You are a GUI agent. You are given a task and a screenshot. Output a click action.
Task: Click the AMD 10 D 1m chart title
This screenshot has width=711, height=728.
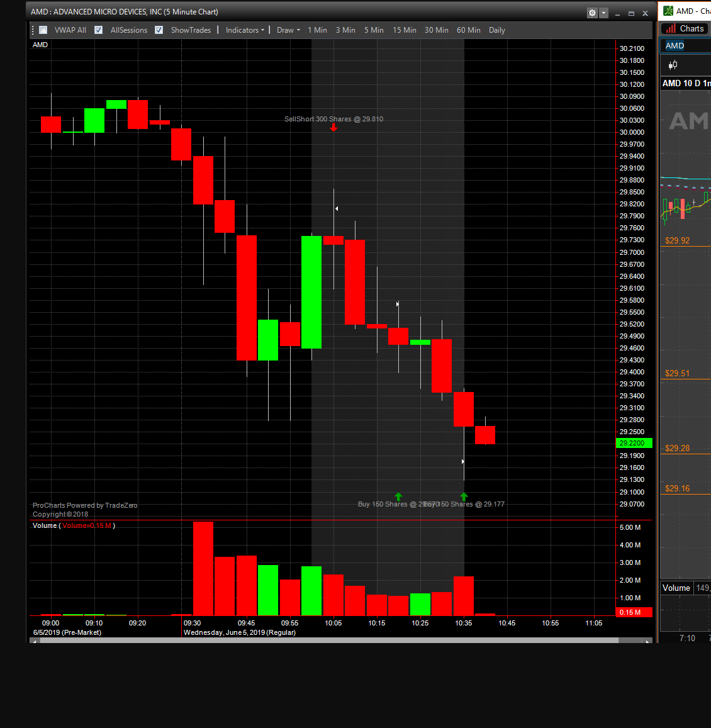click(686, 83)
